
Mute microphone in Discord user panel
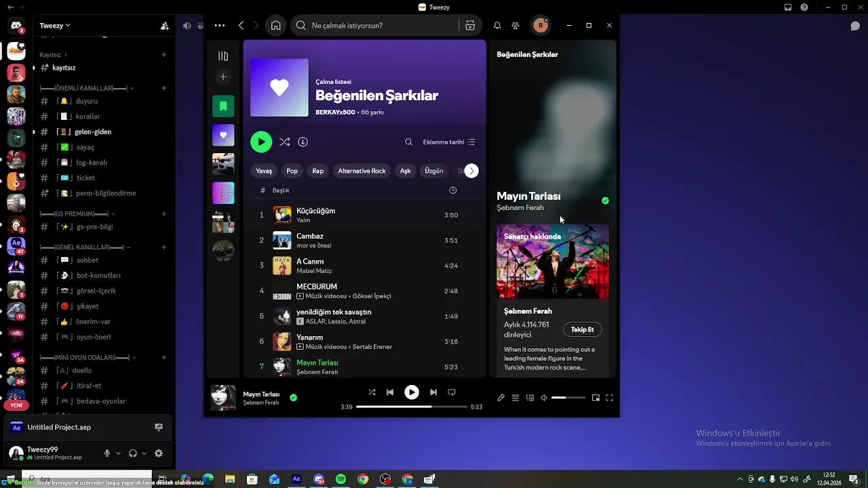(x=107, y=453)
